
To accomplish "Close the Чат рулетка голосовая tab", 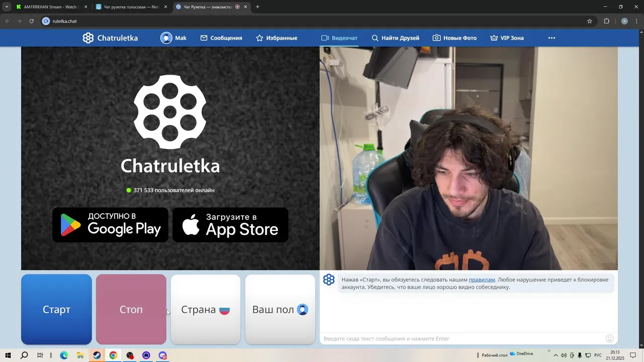I will tap(165, 7).
